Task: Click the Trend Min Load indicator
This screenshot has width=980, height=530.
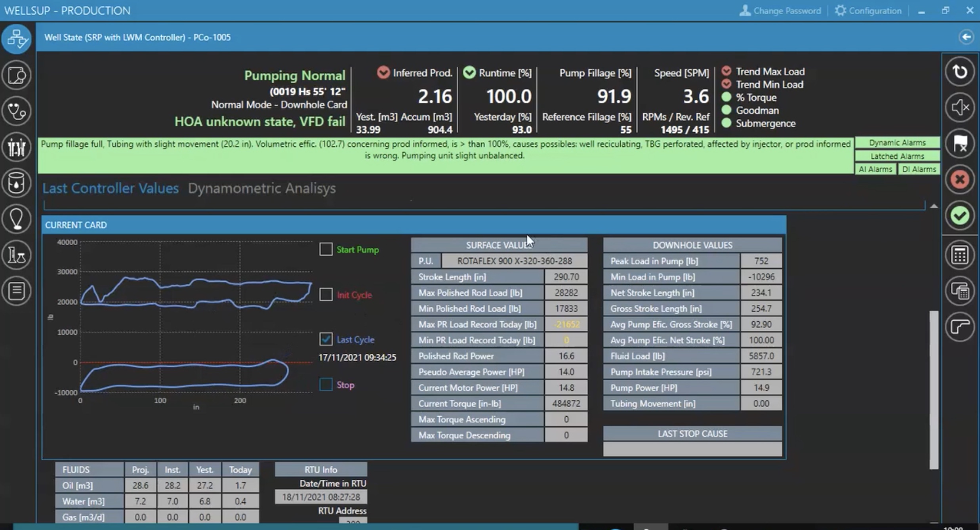Action: click(726, 84)
